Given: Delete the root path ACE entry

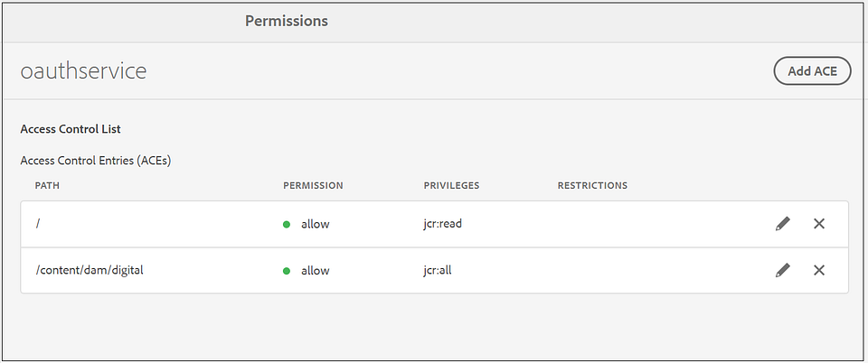Looking at the screenshot, I should (819, 224).
